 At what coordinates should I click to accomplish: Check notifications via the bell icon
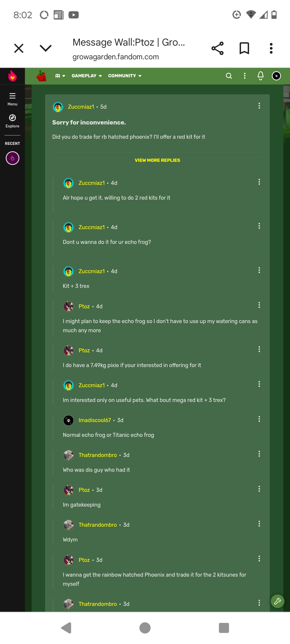point(260,76)
